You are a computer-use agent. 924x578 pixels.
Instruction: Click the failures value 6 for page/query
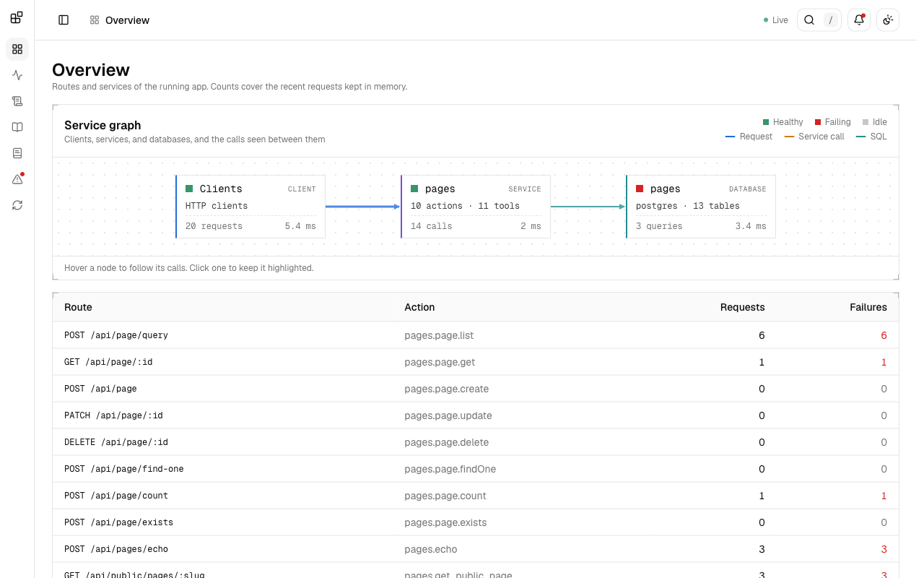pos(884,335)
